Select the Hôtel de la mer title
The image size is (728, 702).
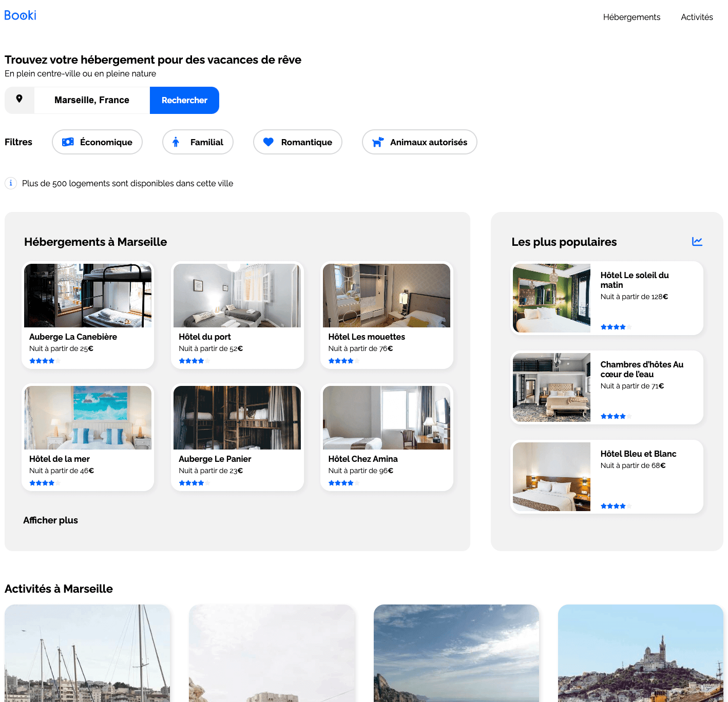point(60,459)
